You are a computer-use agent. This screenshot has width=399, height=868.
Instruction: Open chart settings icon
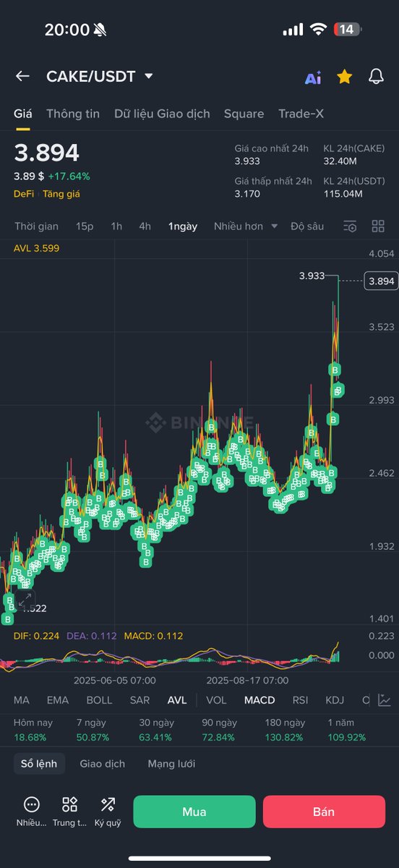[x=350, y=226]
